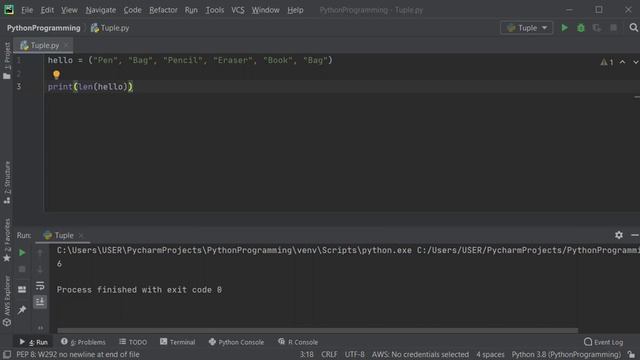Open the Code menu
This screenshot has width=640, height=360.
132,10
